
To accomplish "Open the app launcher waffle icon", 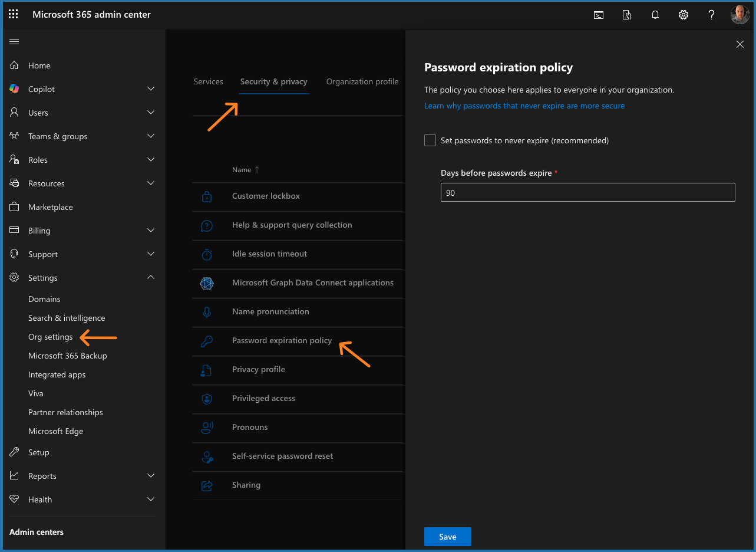I will point(14,14).
